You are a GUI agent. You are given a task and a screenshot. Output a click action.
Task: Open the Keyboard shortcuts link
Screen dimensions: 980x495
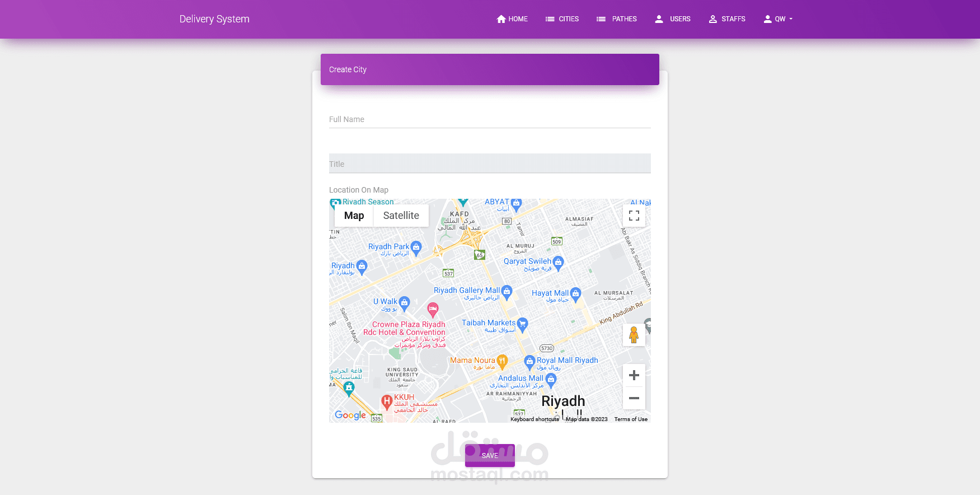[534, 419]
